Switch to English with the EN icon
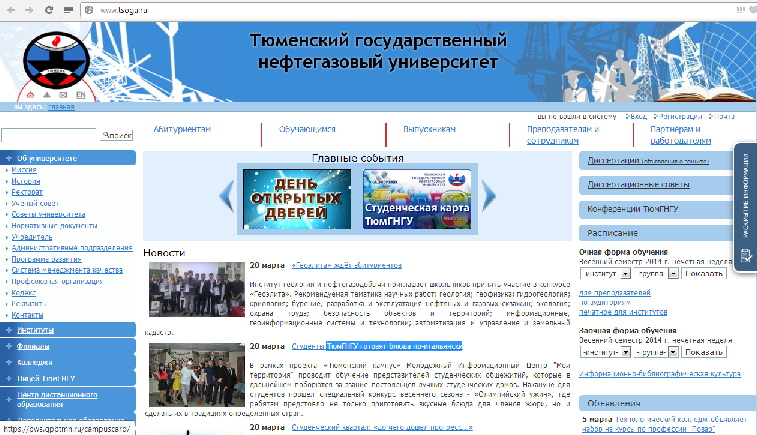 tap(80, 95)
